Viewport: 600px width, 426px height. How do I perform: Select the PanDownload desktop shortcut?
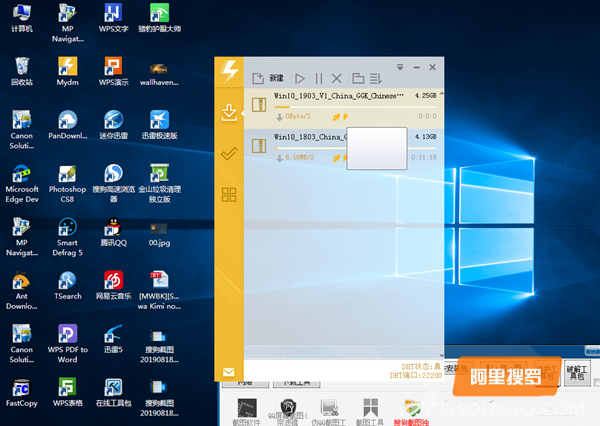click(68, 125)
